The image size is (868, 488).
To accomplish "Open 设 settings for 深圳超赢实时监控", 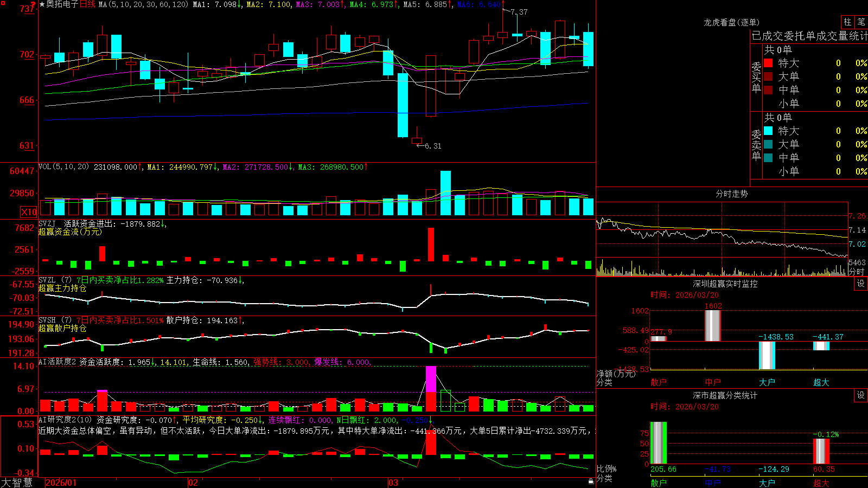I will tap(861, 284).
